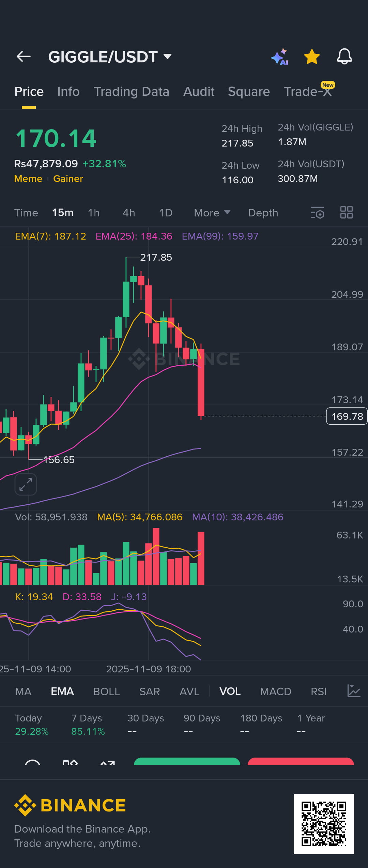Screen dimensions: 368x868
Task: Toggle the BOLL indicator
Action: [106, 691]
